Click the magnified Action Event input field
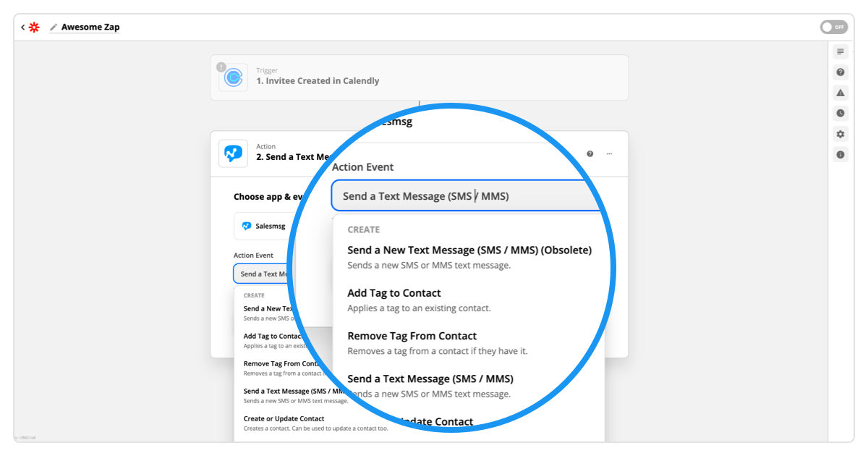 [467, 195]
